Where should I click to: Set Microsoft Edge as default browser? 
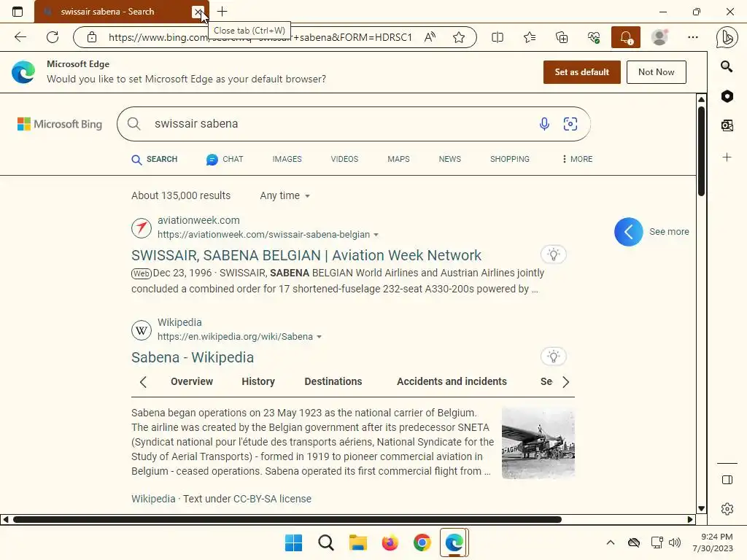point(581,72)
